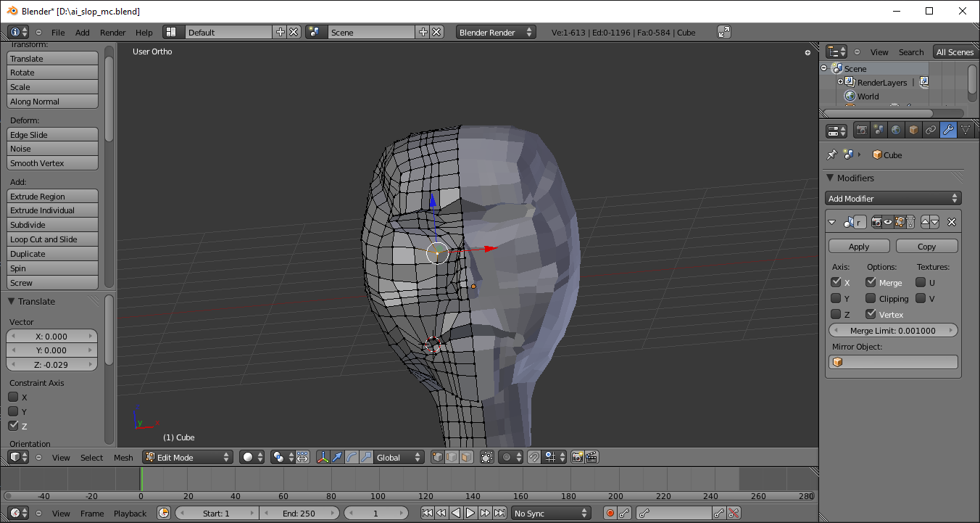Viewport: 980px width, 523px height.
Task: Open the Edit Mode dropdown
Action: [187, 457]
